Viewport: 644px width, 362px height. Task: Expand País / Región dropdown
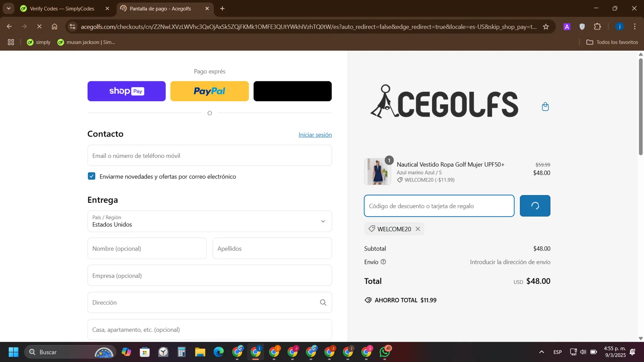[x=210, y=221]
